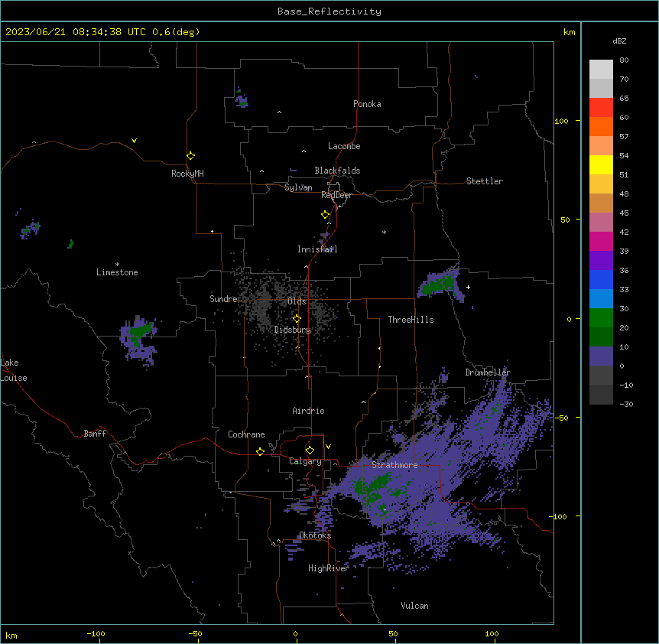Click the dBZ legend heading
The width and height of the screenshot is (659, 644).
[619, 41]
